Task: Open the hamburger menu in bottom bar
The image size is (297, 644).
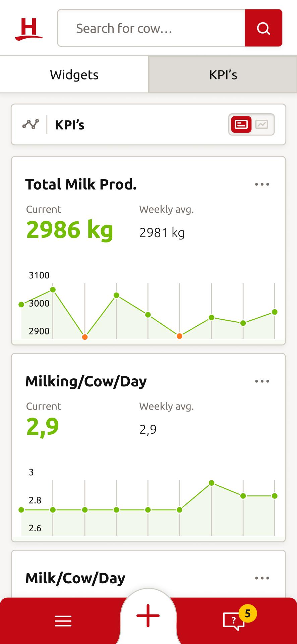Action: 63,621
